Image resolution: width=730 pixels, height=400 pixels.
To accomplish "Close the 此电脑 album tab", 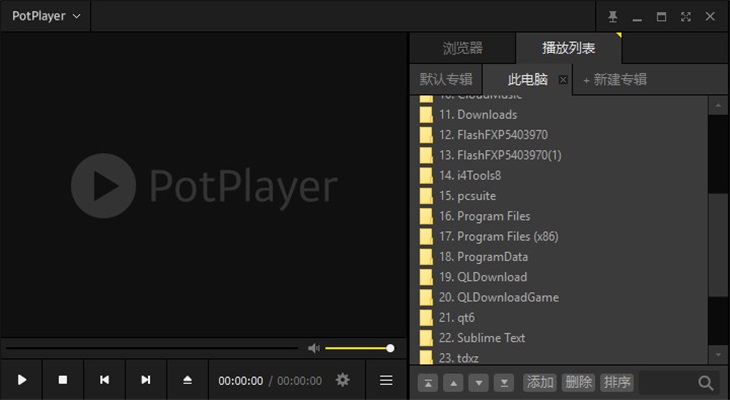I will click(563, 80).
